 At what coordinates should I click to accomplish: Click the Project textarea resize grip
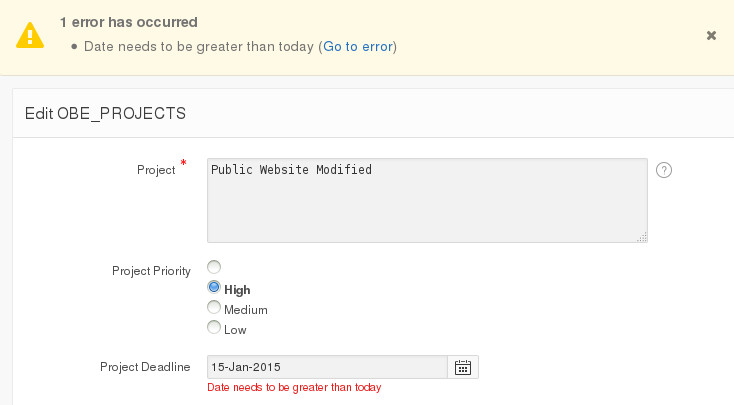click(x=642, y=237)
